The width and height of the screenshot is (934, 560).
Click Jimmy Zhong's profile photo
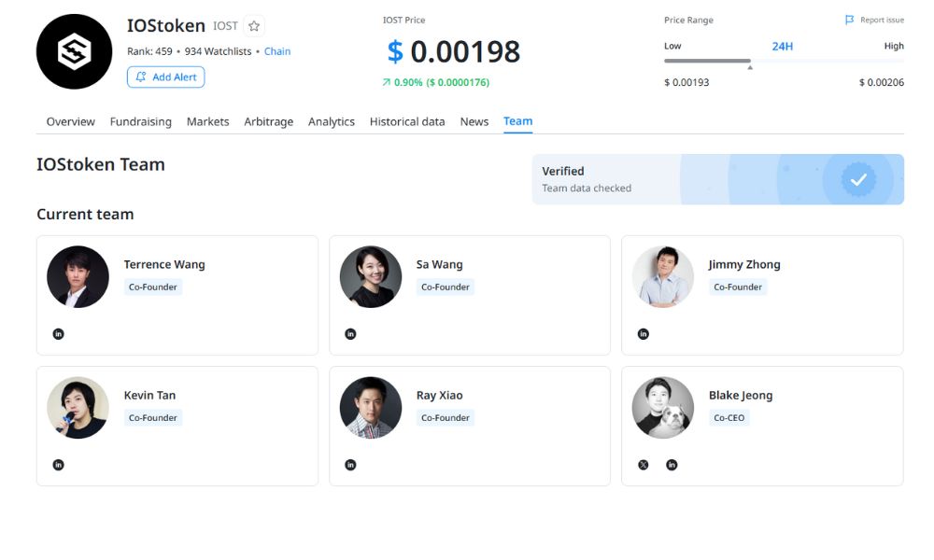click(662, 277)
